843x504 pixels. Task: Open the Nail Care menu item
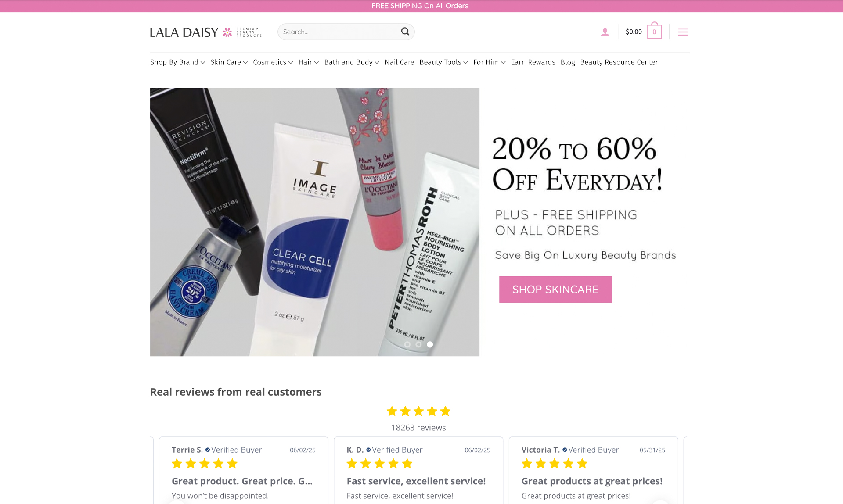tap(399, 62)
